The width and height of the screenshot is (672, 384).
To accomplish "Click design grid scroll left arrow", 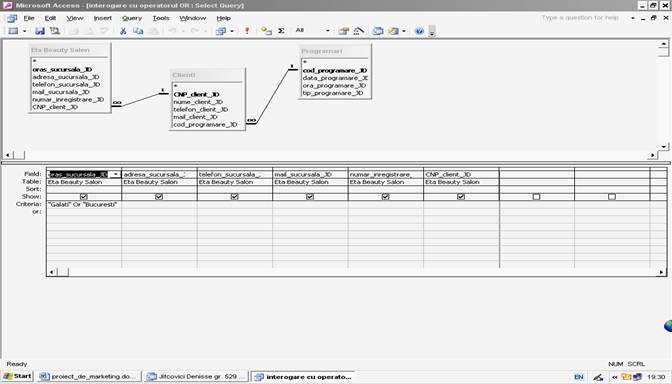I will point(51,272).
